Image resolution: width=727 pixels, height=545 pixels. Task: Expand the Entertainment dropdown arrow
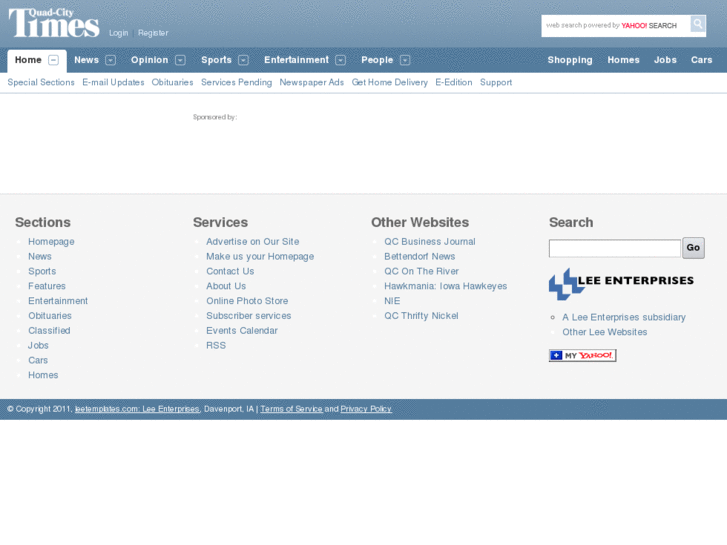340,60
